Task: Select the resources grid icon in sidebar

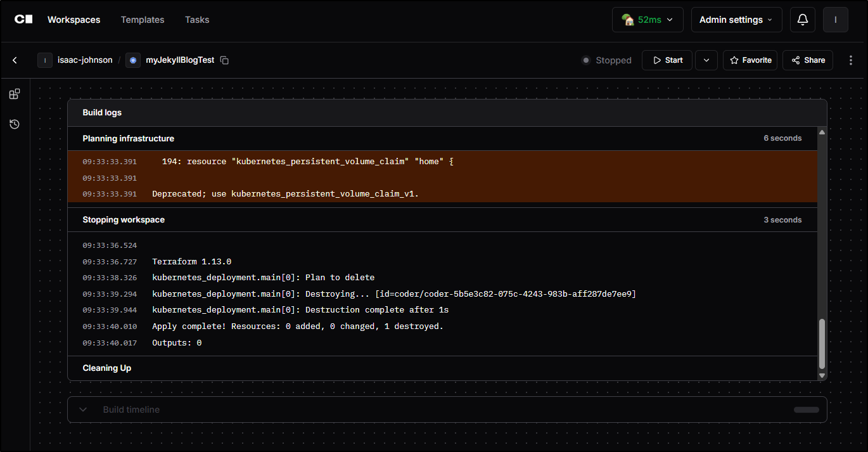Action: (x=14, y=93)
